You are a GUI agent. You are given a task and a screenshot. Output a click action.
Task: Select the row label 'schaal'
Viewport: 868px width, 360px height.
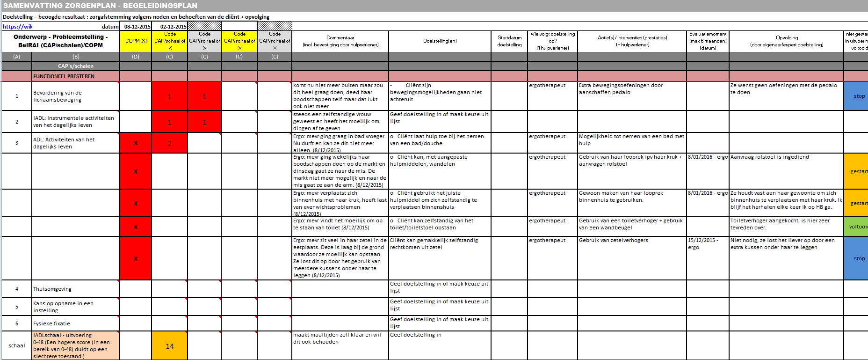[17, 345]
